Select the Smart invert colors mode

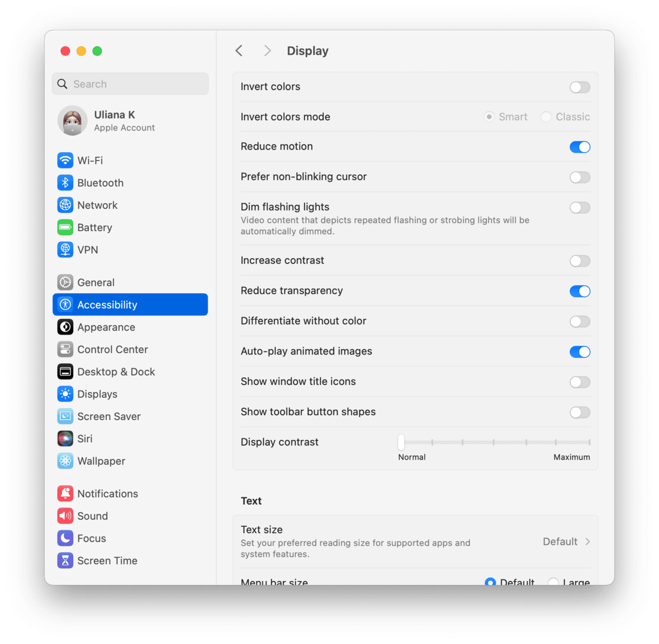(x=489, y=117)
